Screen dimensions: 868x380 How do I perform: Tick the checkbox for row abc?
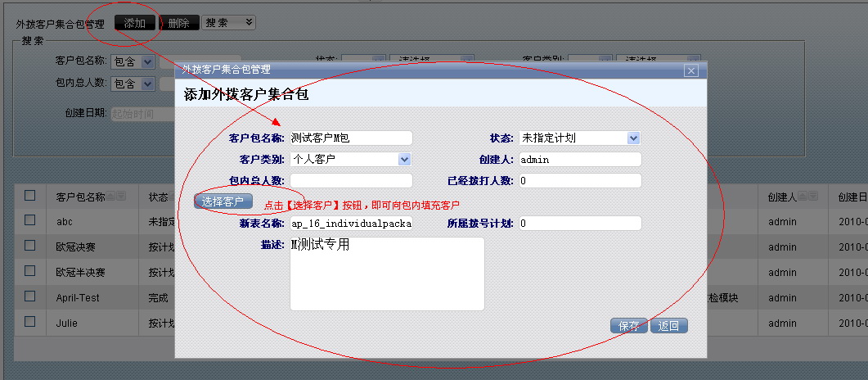30,220
